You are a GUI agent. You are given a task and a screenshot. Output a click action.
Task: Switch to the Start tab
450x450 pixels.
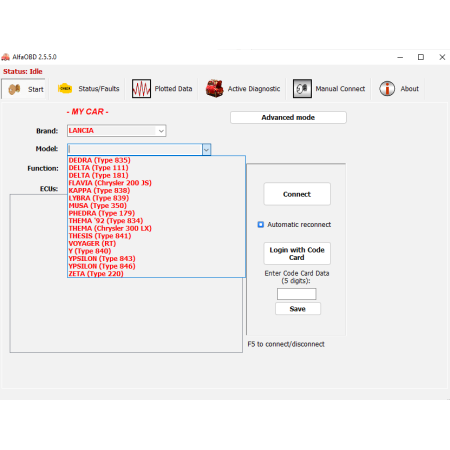(23, 89)
